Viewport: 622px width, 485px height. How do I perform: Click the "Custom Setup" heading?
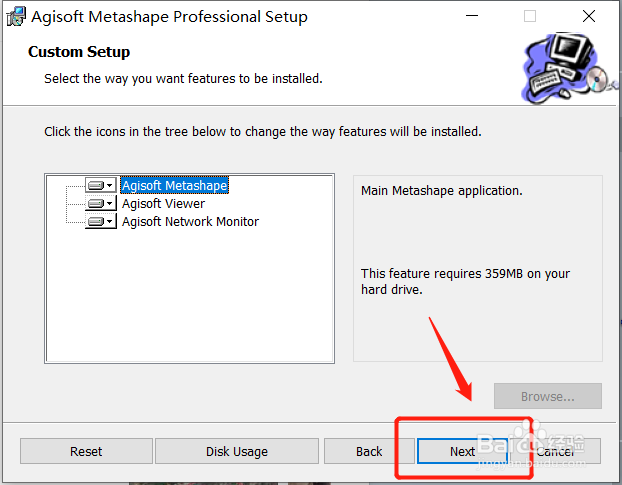point(79,52)
